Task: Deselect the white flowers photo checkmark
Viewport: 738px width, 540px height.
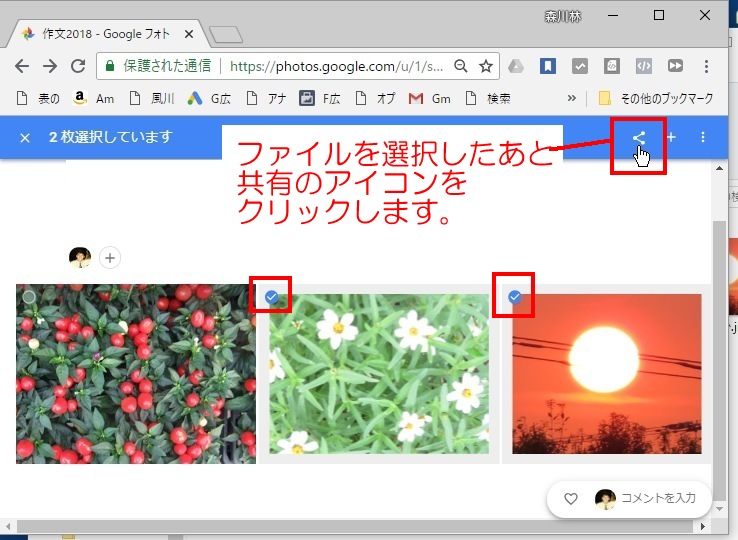Action: point(271,297)
